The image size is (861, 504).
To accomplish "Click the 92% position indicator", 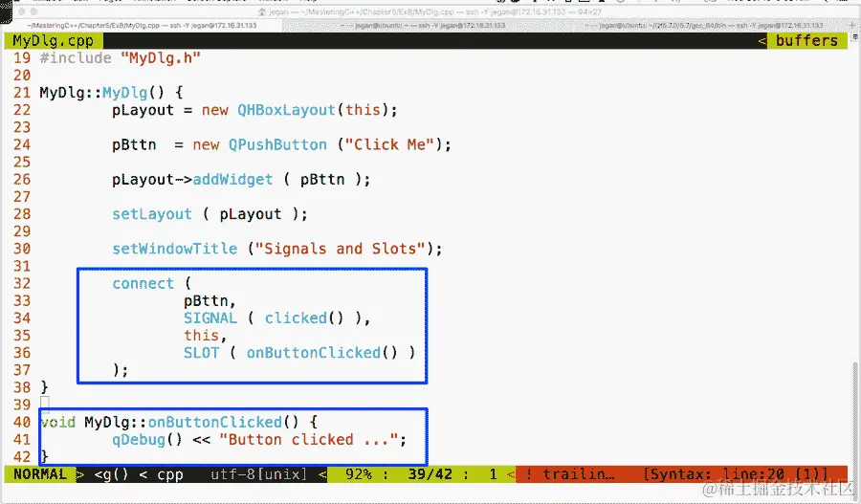I will click(x=358, y=474).
